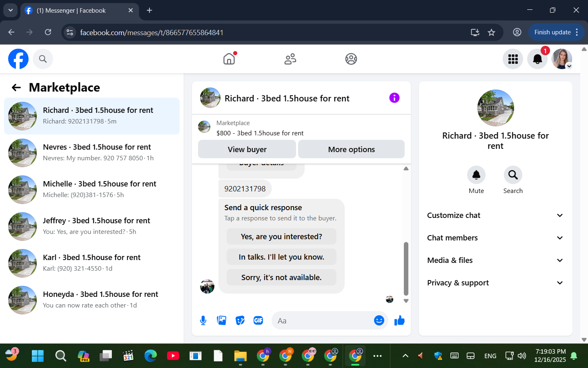Go to the Facebook Home icon

tap(229, 59)
